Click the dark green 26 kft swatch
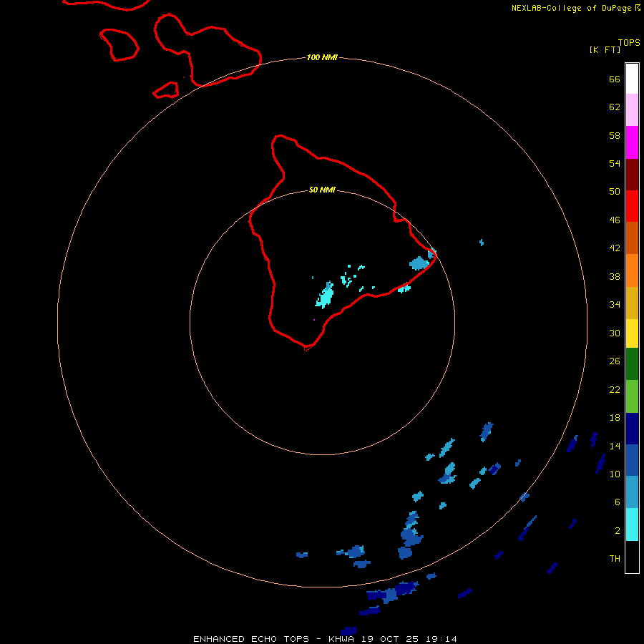Viewport: 644px width, 644px height. [632, 364]
